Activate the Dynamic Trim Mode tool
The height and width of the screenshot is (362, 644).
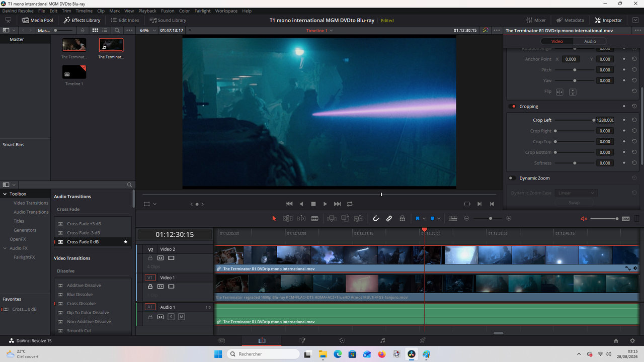(x=301, y=218)
